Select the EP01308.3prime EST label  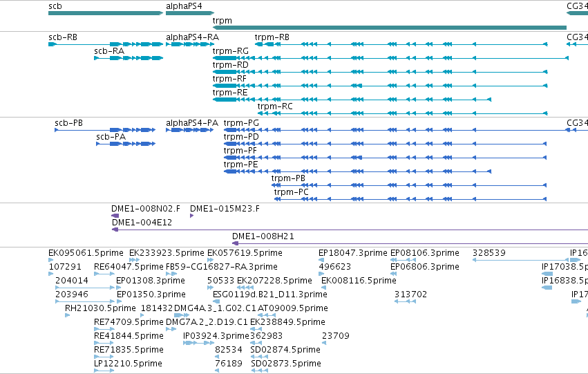151,281
